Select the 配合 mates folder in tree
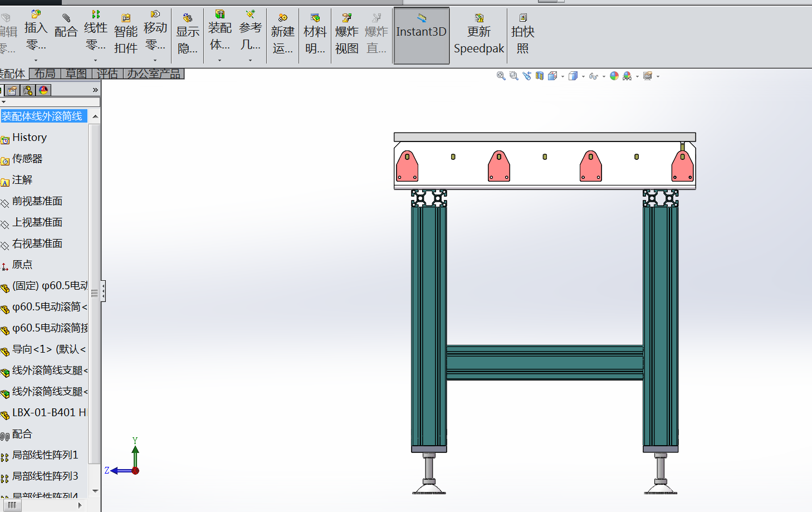Screen dimensions: 812x512 click(x=22, y=433)
